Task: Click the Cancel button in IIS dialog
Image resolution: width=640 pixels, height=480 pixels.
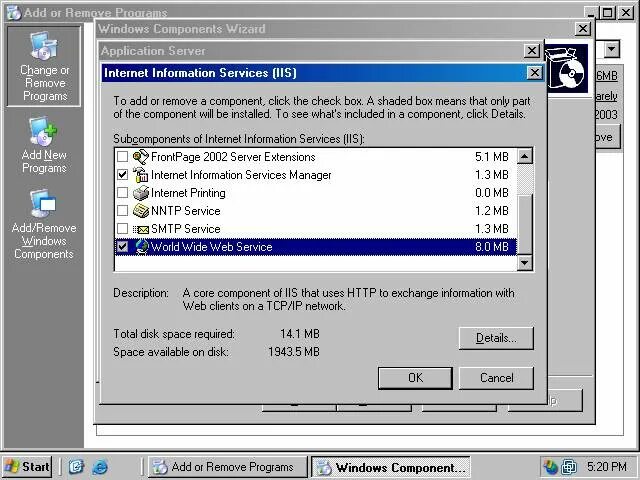Action: (496, 378)
